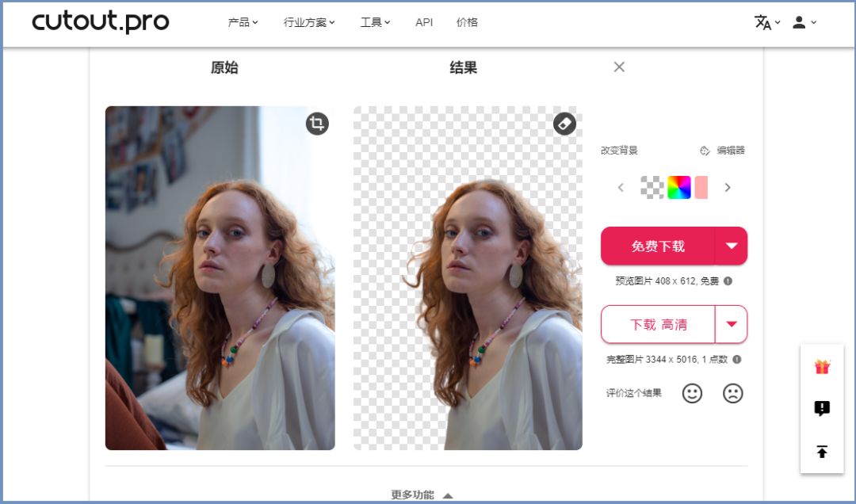The image size is (856, 504).
Task: Click the 下载 高清 button
Action: (x=658, y=324)
